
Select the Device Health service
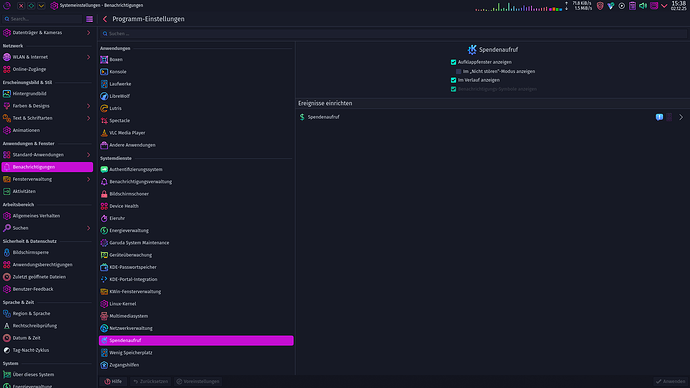tap(196, 206)
